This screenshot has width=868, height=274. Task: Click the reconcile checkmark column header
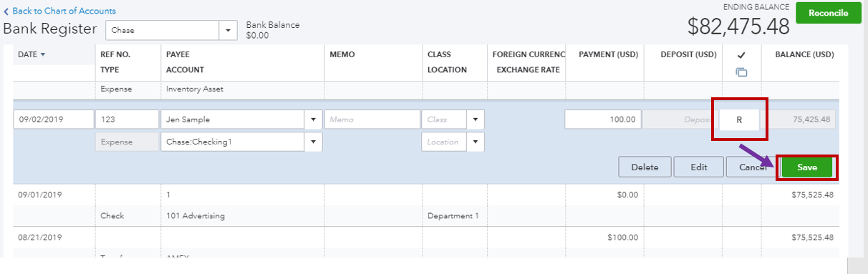click(741, 54)
